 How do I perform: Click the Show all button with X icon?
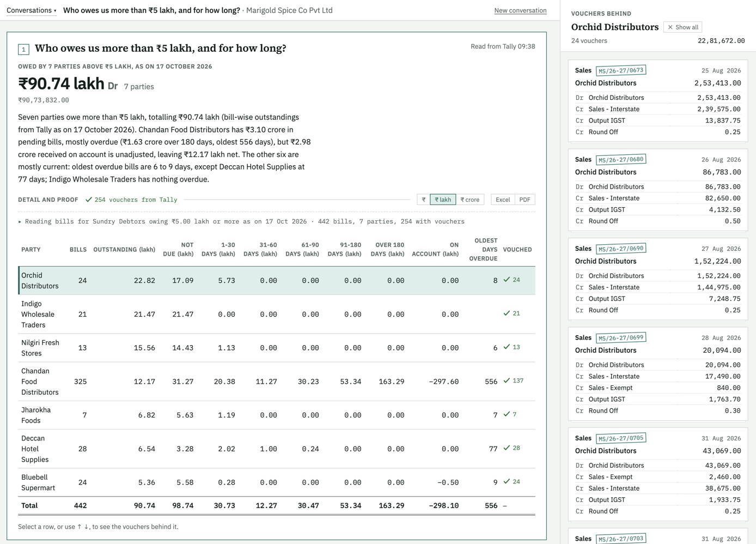pos(682,27)
